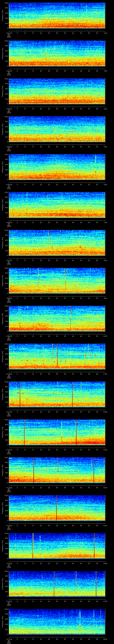The image size is (114, 644).
Task: Click the 5:00 end time label
Action: click(x=105, y=147)
